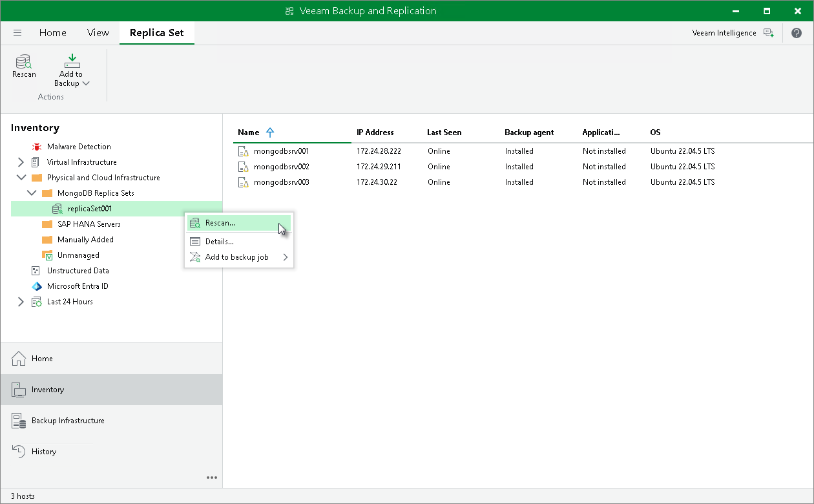Switch to the View ribbon tab

pyautogui.click(x=98, y=32)
